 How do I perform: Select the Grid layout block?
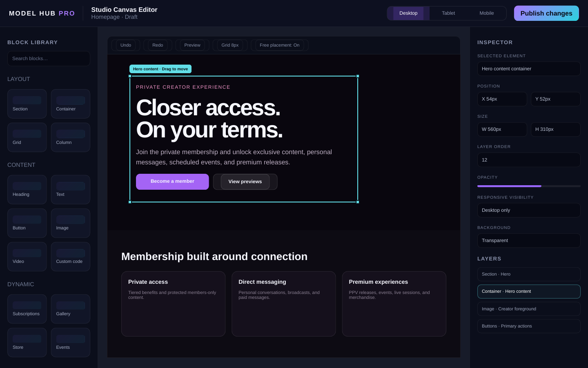pos(27,137)
